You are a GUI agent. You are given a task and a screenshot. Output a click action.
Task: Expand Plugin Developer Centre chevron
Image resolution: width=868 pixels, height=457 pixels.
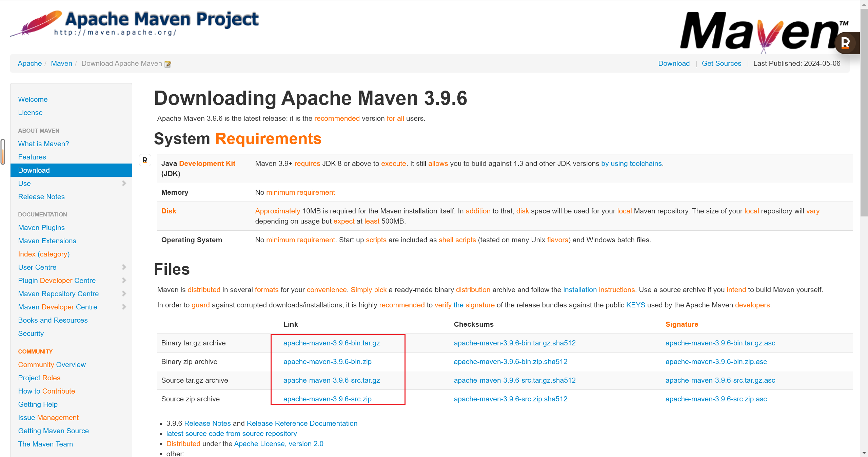[124, 281]
